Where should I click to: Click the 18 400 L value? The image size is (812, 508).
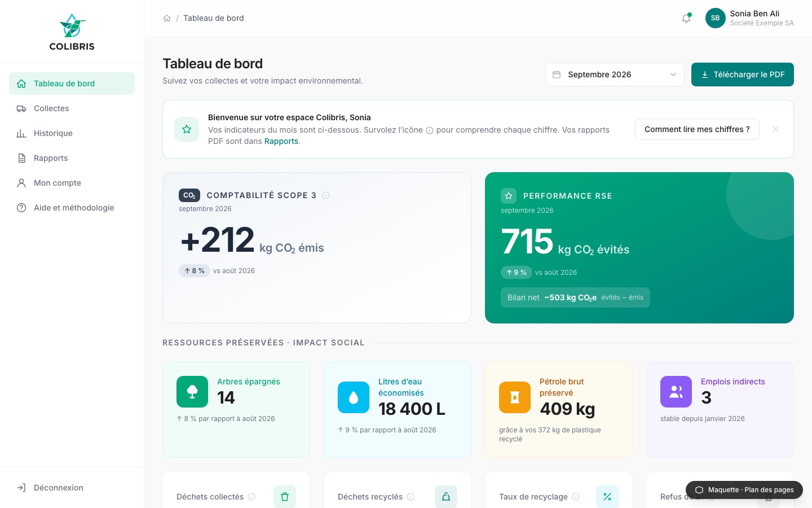pos(412,409)
